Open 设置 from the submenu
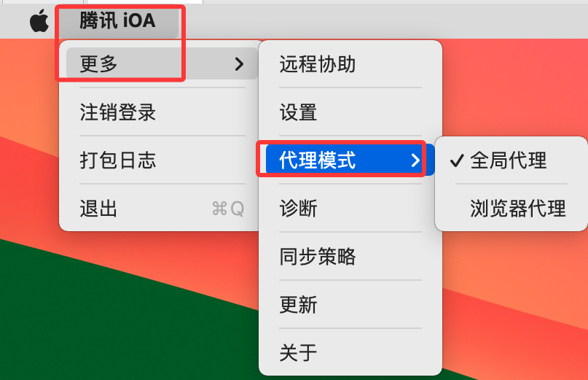The height and width of the screenshot is (380, 588). click(x=350, y=112)
